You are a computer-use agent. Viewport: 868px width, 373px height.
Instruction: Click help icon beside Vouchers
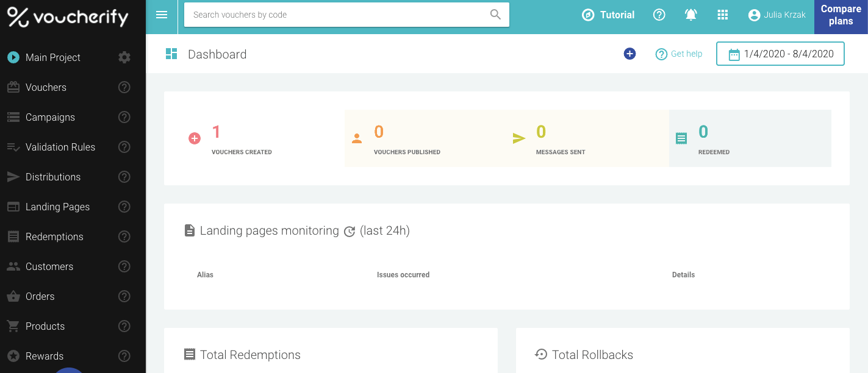124,87
